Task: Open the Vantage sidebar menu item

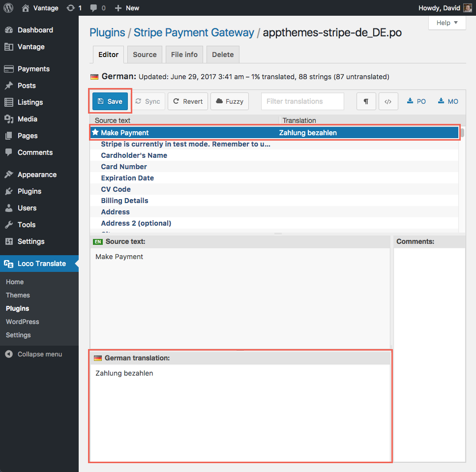Action: [x=39, y=47]
